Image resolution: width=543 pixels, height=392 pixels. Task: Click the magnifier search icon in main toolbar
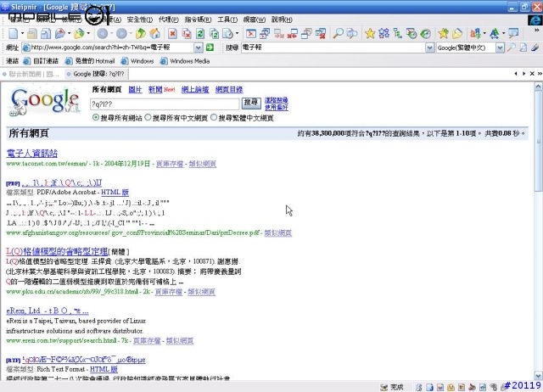point(338,34)
